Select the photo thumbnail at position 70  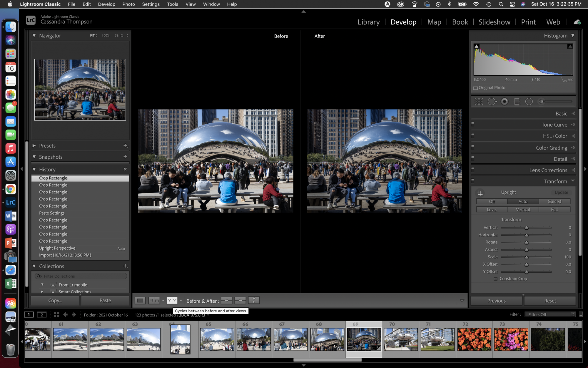tap(400, 339)
